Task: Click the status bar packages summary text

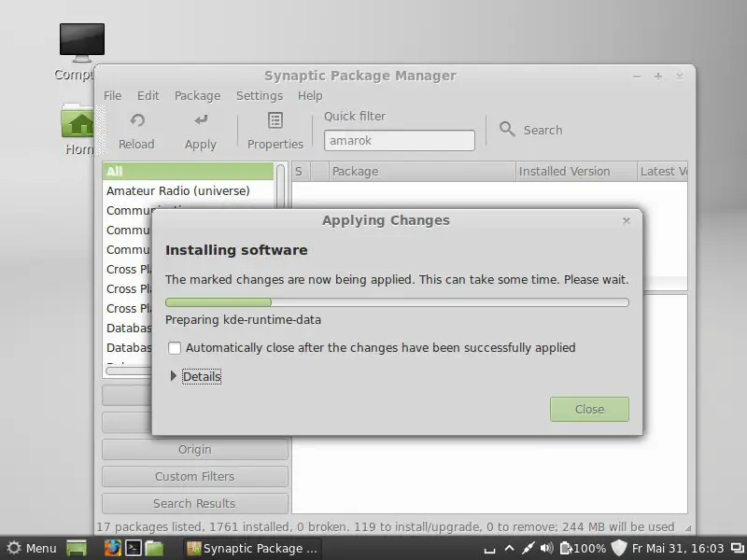Action: pos(385,526)
